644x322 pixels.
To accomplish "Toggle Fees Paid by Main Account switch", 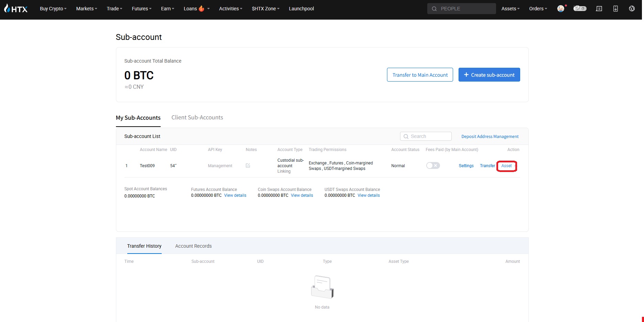I will (433, 166).
